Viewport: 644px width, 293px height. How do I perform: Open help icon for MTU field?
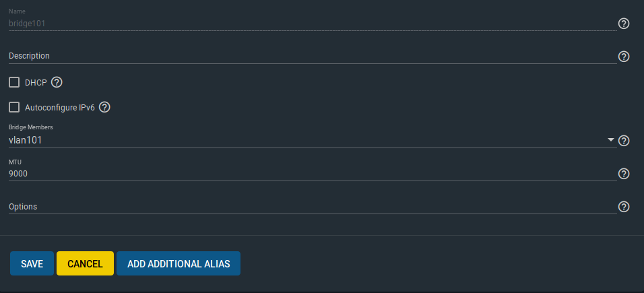tap(624, 174)
